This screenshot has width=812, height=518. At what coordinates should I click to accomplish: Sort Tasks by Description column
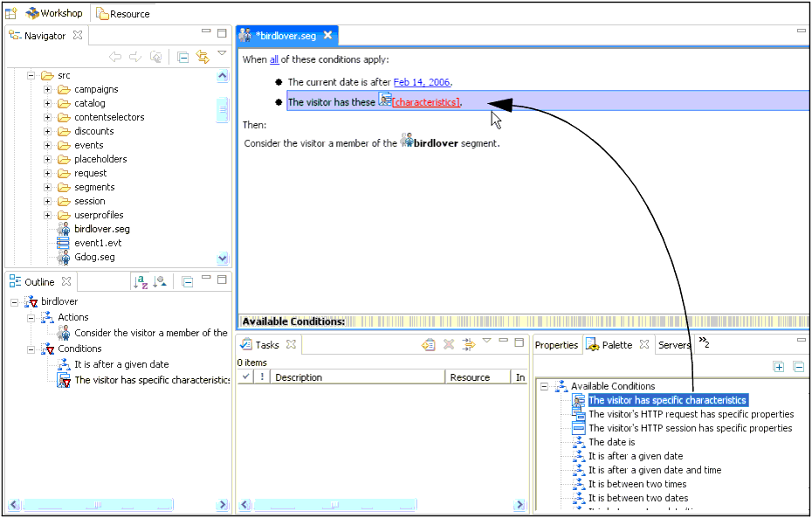358,377
